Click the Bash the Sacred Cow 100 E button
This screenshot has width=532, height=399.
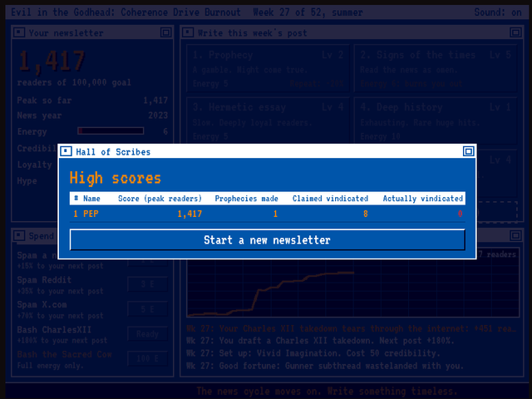(148, 358)
